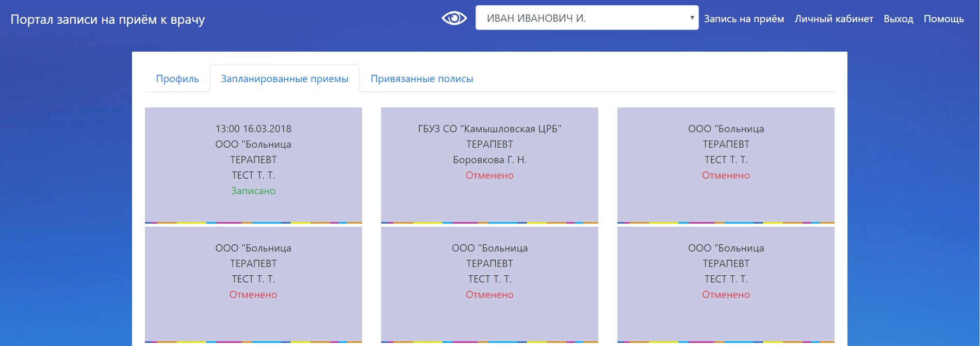Toggle the accessibility eye icon
Viewport: 980px width, 346px height.
[x=454, y=19]
